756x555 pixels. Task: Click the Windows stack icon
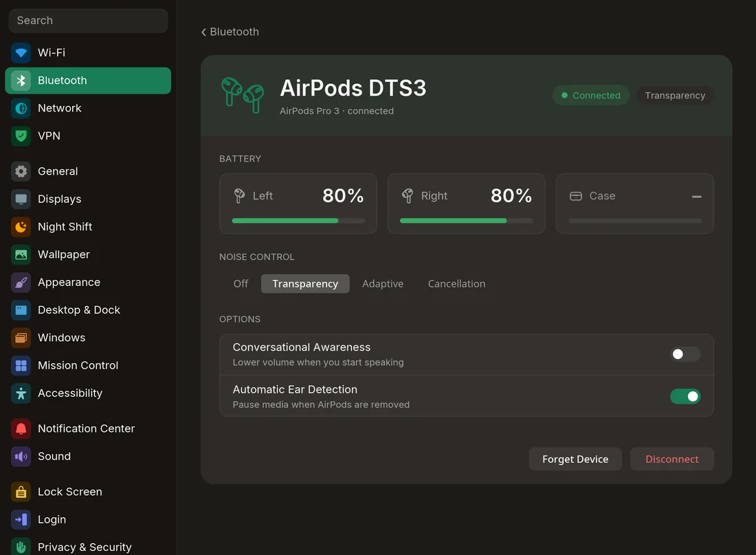21,338
